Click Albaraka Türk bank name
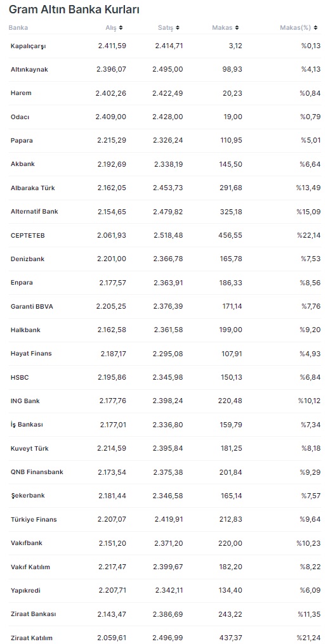Screen dimensions: 328x644 pyautogui.click(x=33, y=188)
